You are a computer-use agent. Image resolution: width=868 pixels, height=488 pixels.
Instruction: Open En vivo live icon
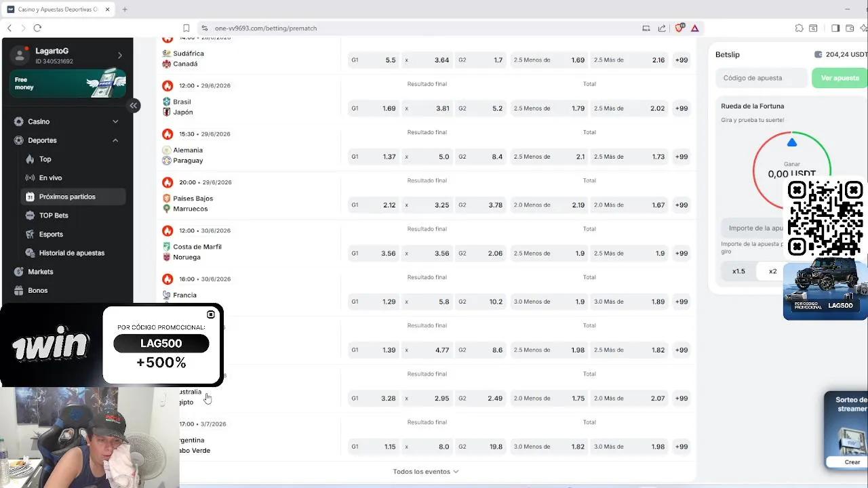click(30, 178)
